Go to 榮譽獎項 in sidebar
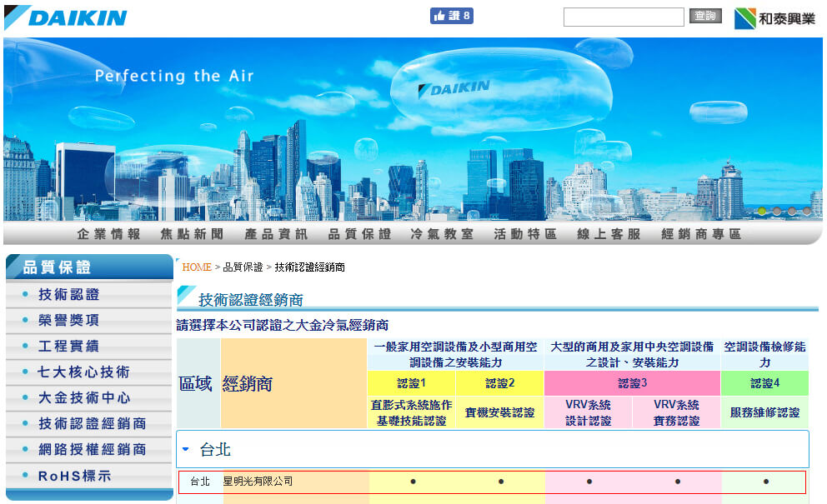 coord(68,320)
